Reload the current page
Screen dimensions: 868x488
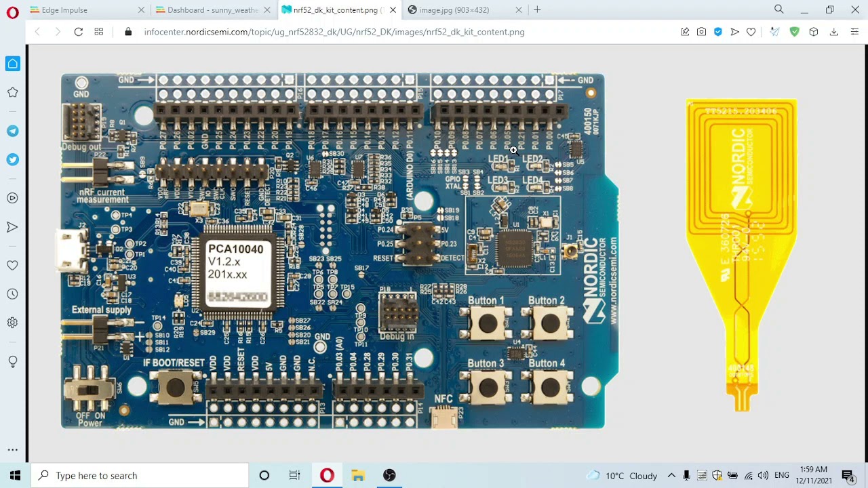(x=79, y=32)
